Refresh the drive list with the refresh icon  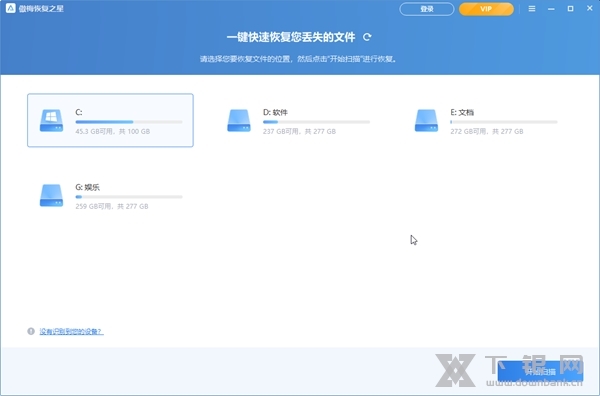point(367,37)
